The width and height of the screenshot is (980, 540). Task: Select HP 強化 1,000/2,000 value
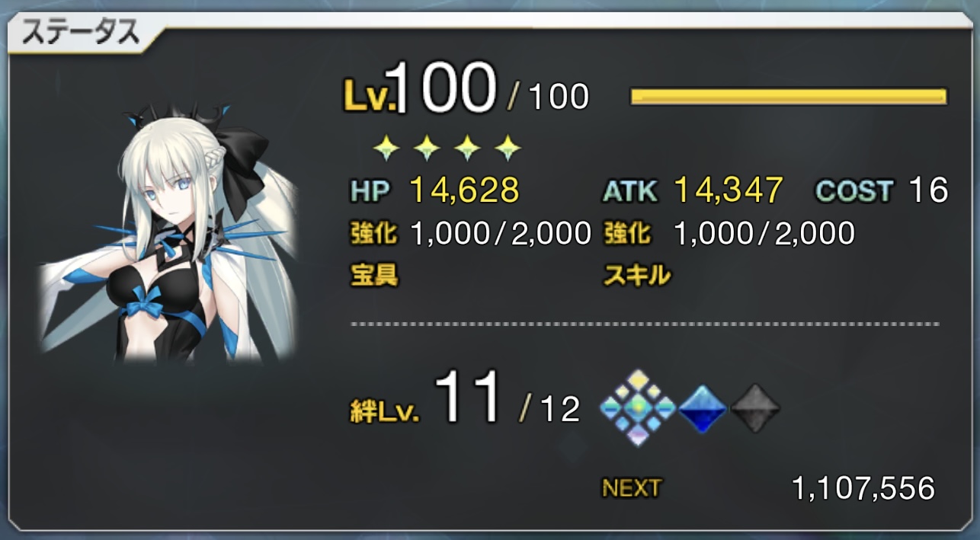coord(500,233)
